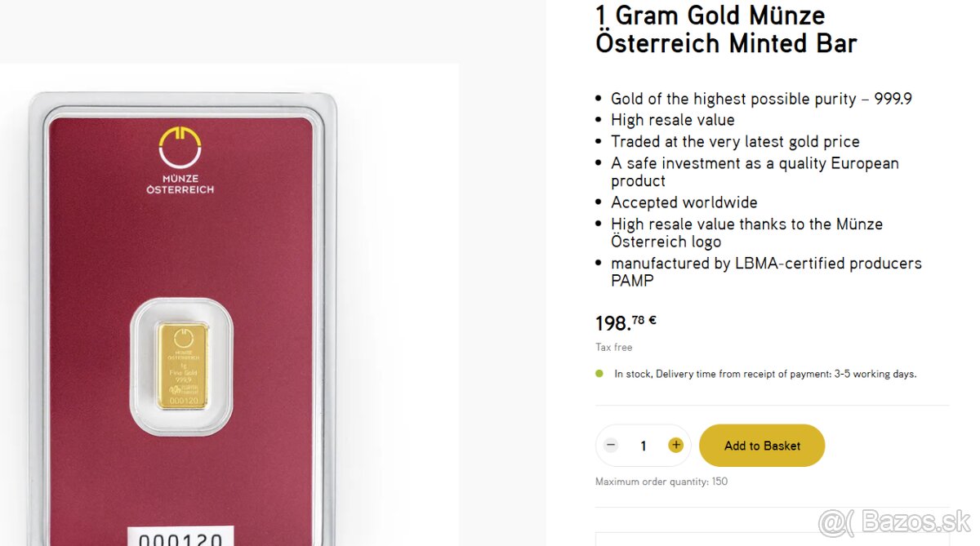Click the 198.78 € price
Screen dimensions: 980x546
(x=626, y=322)
